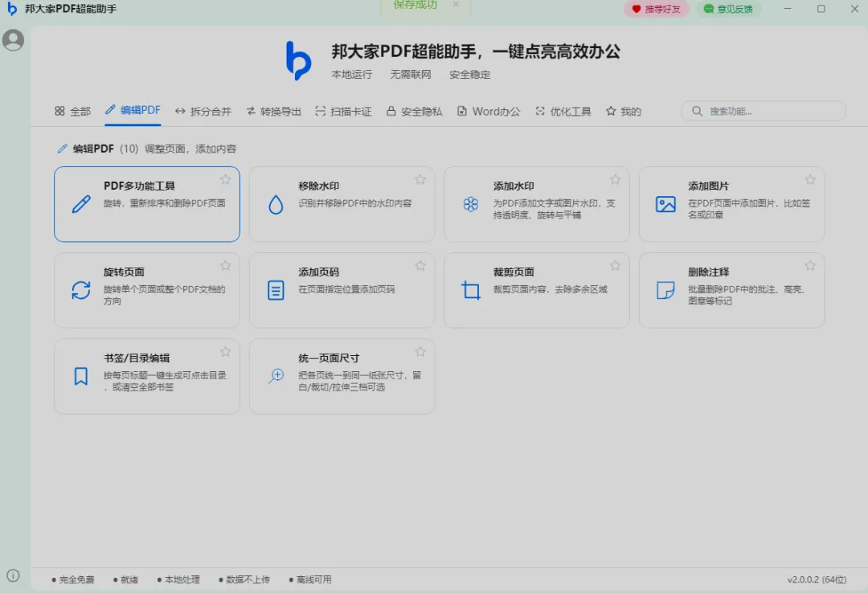Click the 无需联网 subtitle text
Viewport: 868px width, 593px height.
pos(410,74)
